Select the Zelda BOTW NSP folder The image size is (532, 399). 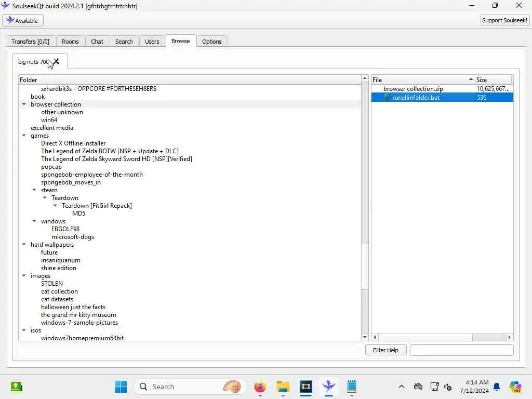click(110, 151)
